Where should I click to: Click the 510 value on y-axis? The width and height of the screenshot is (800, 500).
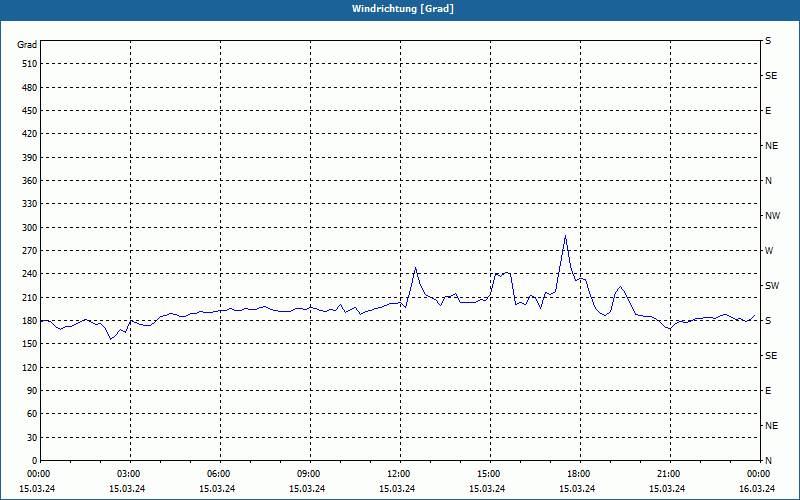[x=28, y=64]
